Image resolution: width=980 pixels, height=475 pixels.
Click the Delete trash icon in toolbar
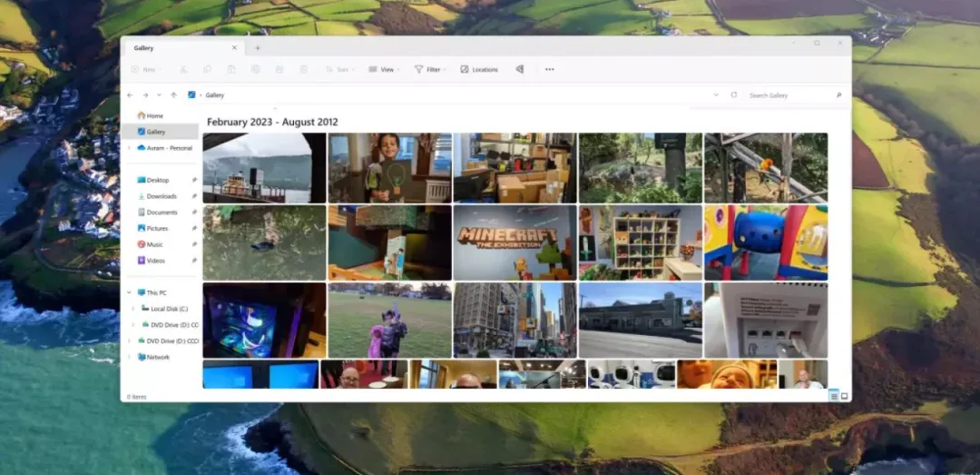304,69
